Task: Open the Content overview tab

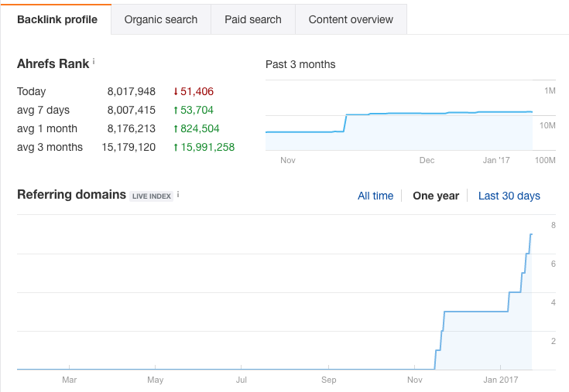Action: 351,19
